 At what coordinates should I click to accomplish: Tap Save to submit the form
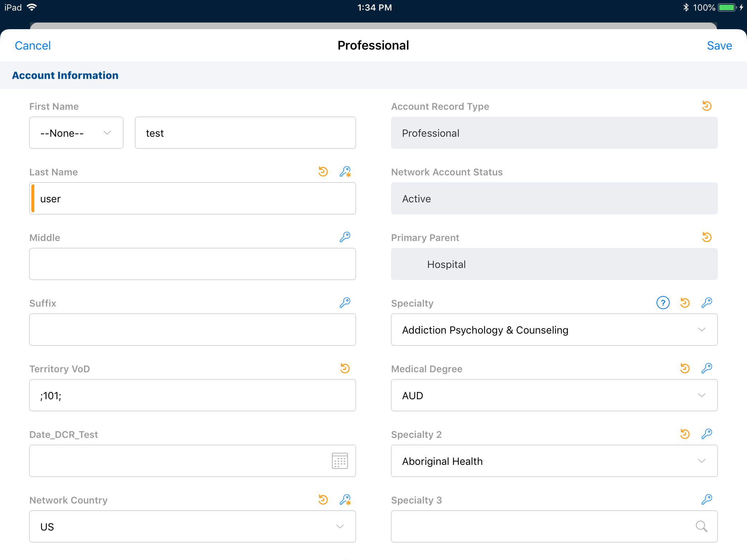pos(719,46)
